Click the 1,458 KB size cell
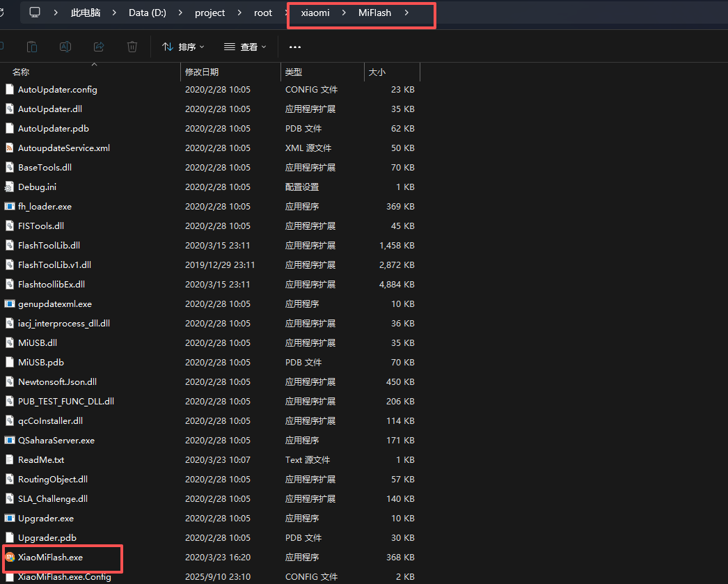 click(x=397, y=246)
